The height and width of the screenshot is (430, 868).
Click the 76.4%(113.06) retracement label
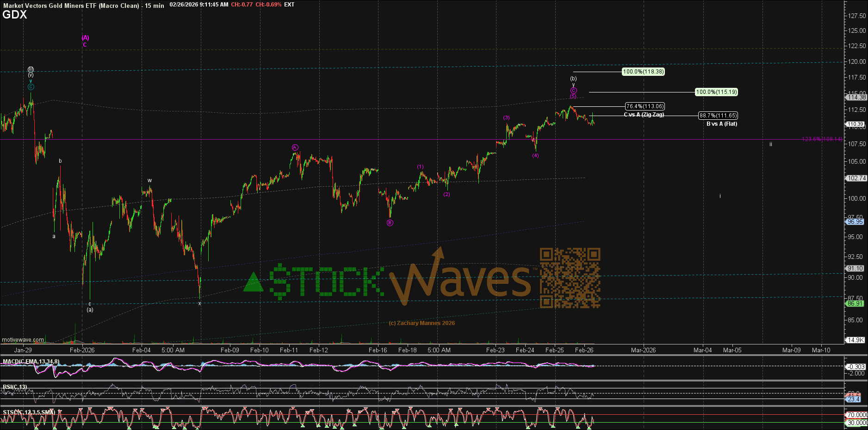pyautogui.click(x=645, y=106)
